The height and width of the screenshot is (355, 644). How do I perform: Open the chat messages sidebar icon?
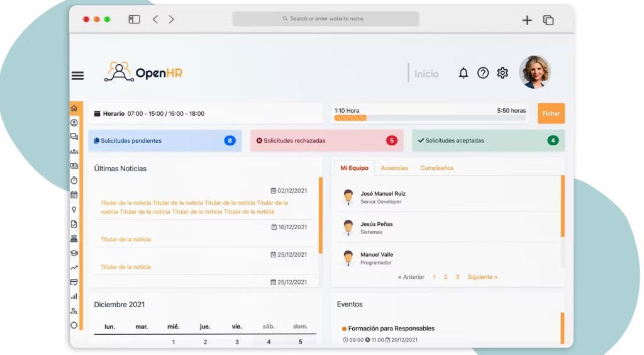(74, 137)
